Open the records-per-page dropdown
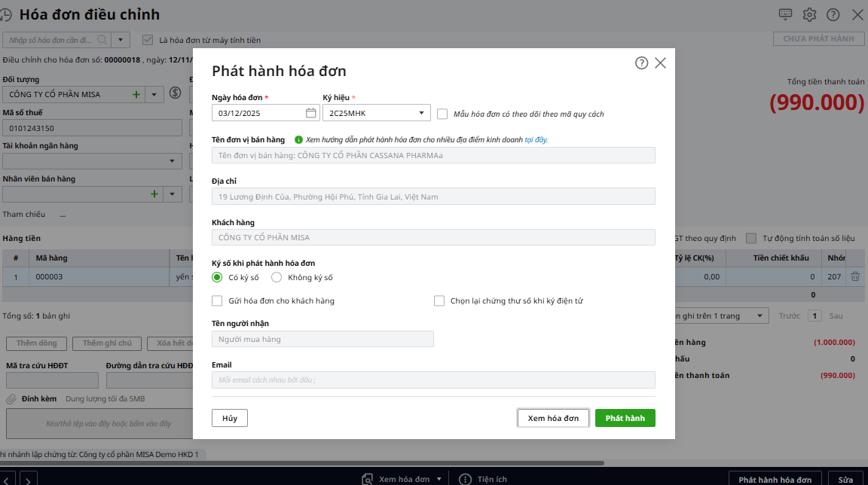The image size is (868, 485). click(759, 316)
